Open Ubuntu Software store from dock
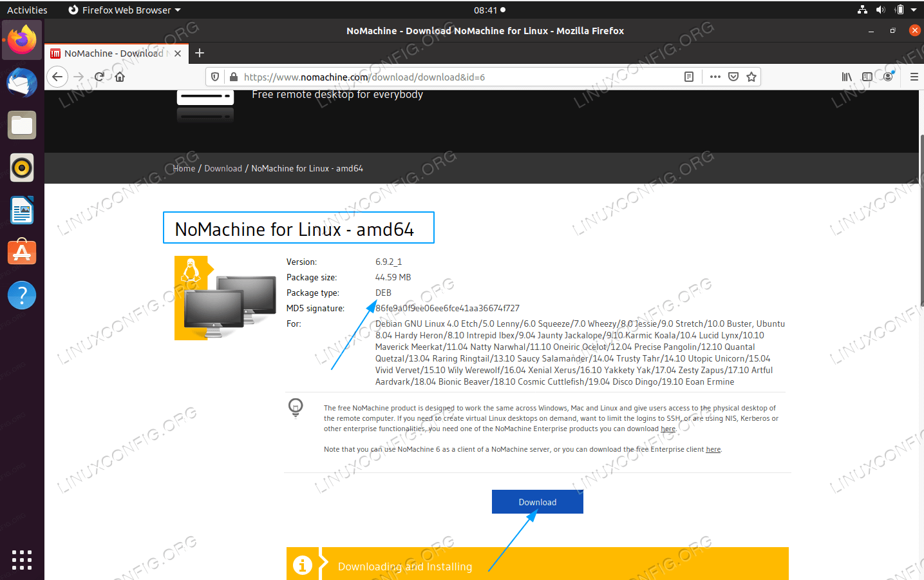The width and height of the screenshot is (924, 580). click(x=22, y=253)
